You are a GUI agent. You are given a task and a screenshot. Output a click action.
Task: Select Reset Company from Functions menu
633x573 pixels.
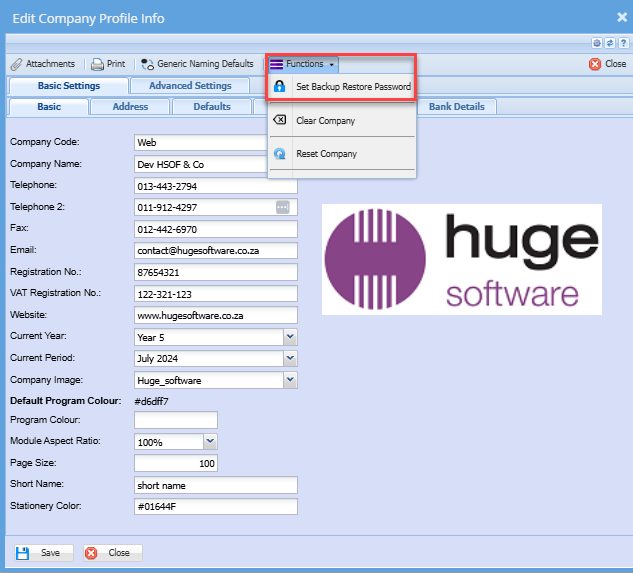pos(342,153)
